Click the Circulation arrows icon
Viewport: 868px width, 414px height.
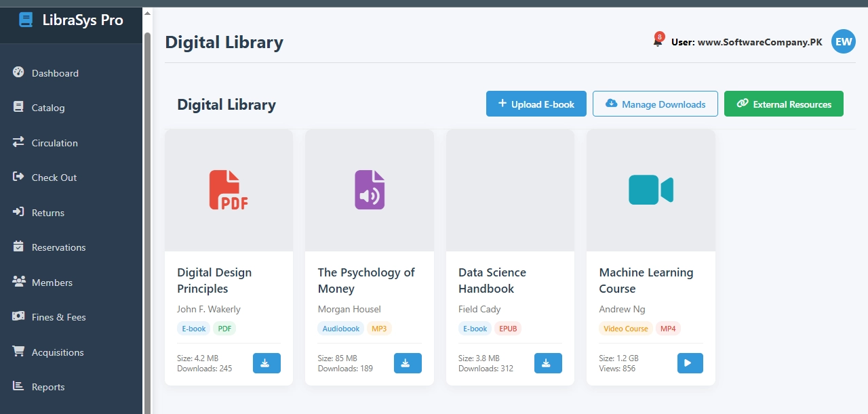18,142
